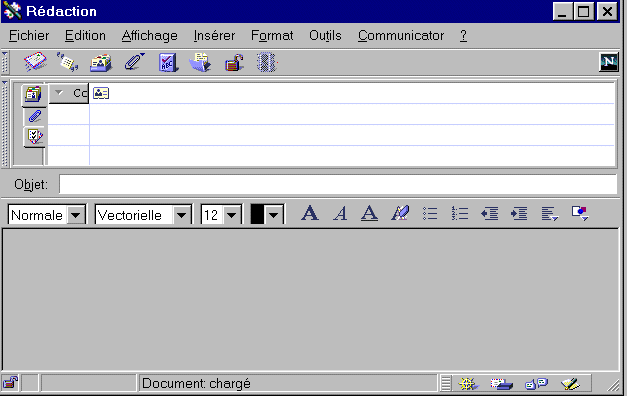The image size is (627, 396).
Task: Click the Security padlock toolbar icon
Action: click(x=234, y=62)
